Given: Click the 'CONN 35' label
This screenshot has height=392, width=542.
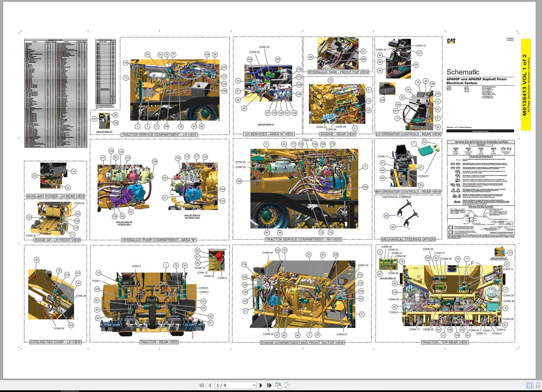Looking at the screenshot, I should click(x=59, y=328).
